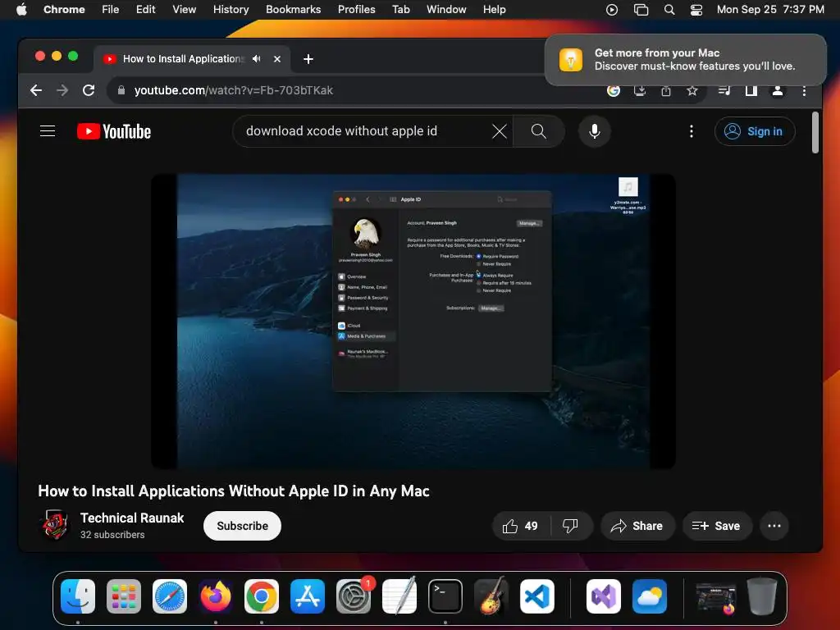Open System Settings from the Dock

[x=354, y=596]
